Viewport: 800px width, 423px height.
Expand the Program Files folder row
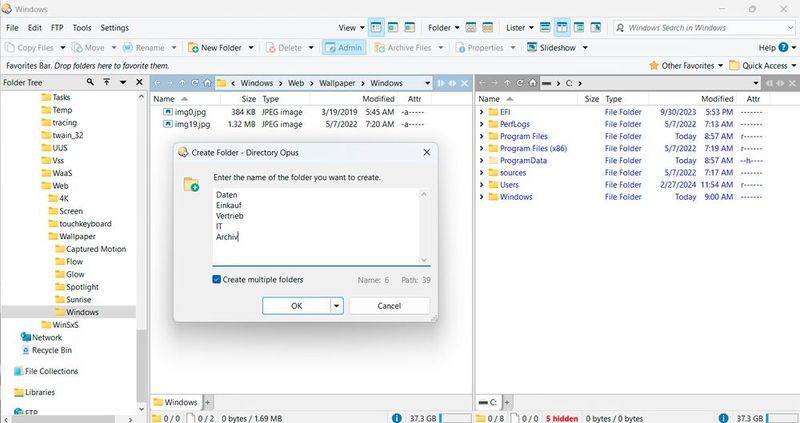482,136
